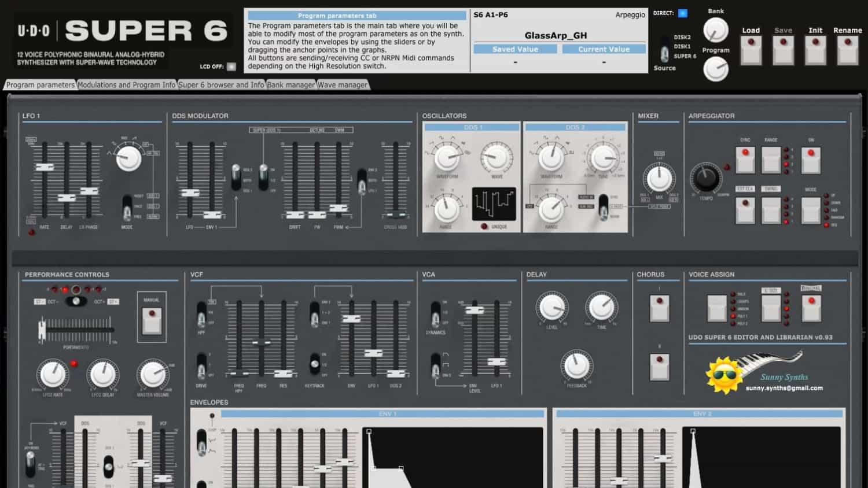The image size is (868, 488).
Task: Flip the LFO 1 Mode switch
Action: (127, 208)
